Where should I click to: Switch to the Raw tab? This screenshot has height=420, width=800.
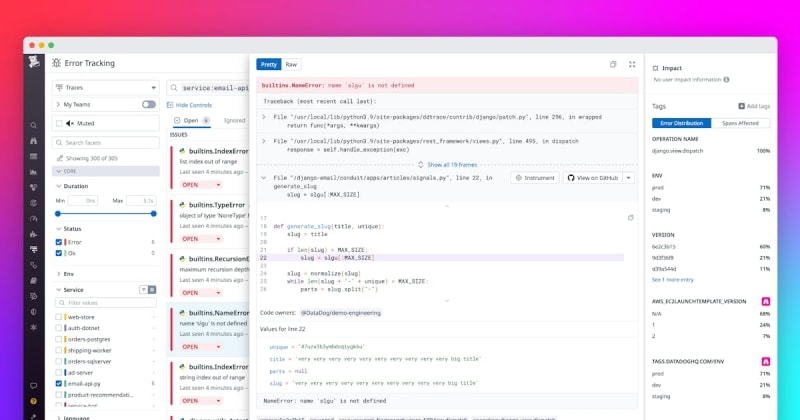tap(292, 64)
